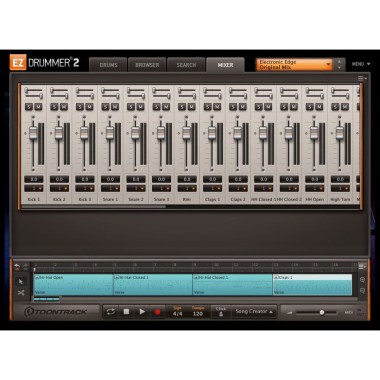Expand the Song Creator panel
Image resolution: width=380 pixels, height=380 pixels.
(x=254, y=312)
